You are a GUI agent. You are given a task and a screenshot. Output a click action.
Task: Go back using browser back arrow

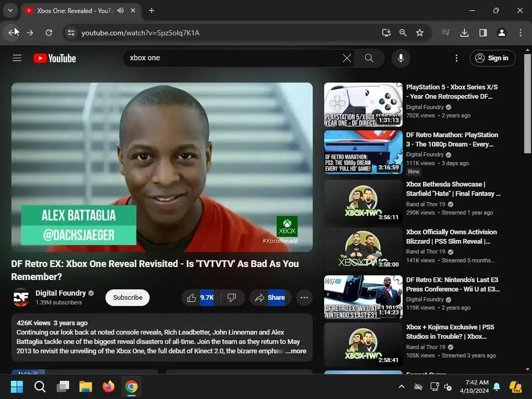tap(12, 33)
